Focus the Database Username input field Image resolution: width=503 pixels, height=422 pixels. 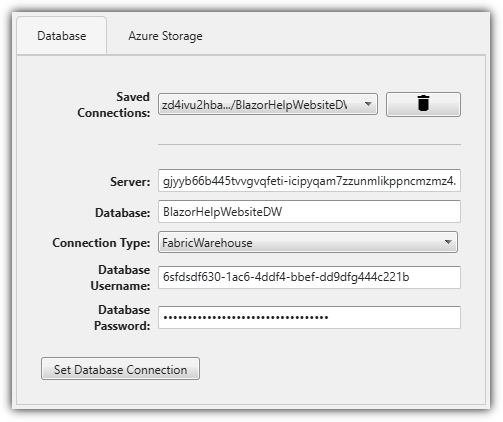(309, 277)
